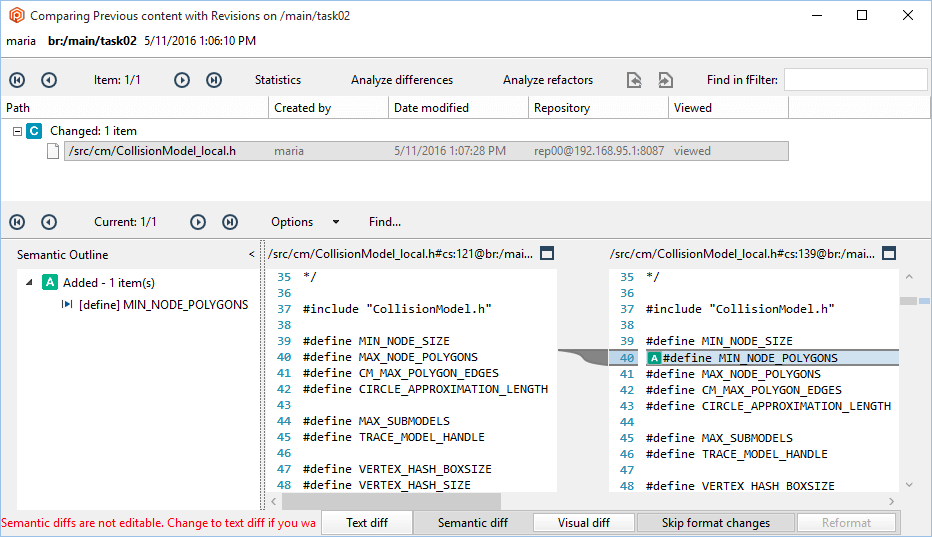
Task: Click the shelve-arrow document icon before Find in filter
Action: pyautogui.click(x=666, y=80)
